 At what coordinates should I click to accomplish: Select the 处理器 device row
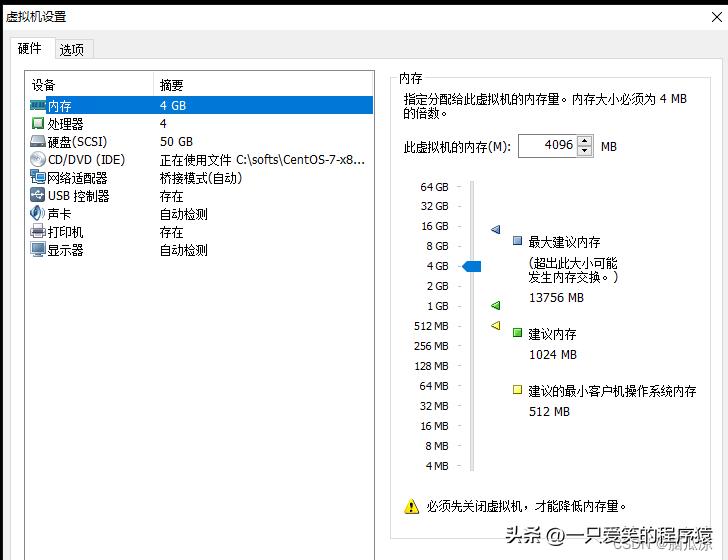pos(201,124)
